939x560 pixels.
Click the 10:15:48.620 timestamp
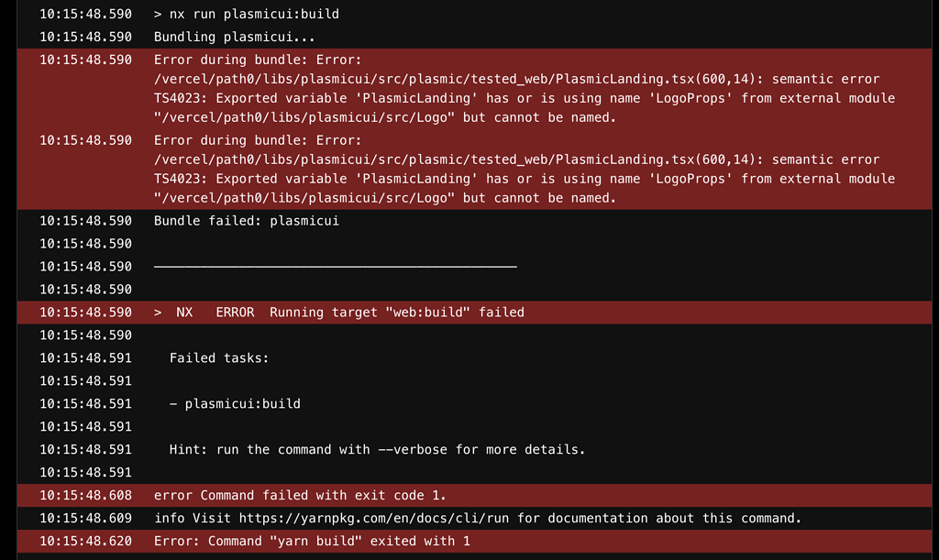click(85, 542)
